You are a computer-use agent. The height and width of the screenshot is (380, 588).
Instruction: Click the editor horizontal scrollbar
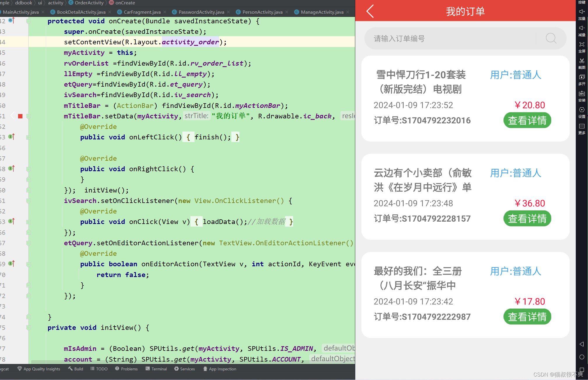tap(192, 362)
